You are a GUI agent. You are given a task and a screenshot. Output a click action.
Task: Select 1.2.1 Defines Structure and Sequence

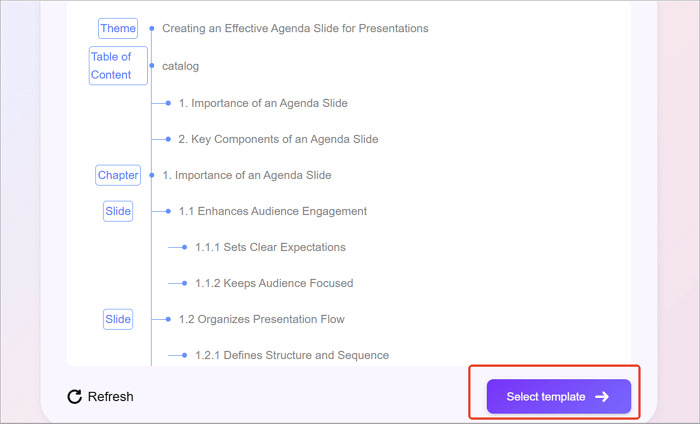pos(292,355)
